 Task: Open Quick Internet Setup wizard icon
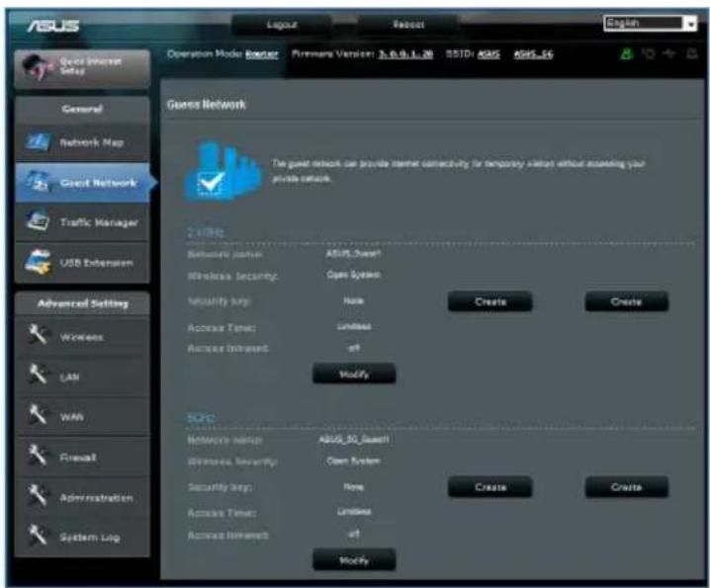[39, 67]
